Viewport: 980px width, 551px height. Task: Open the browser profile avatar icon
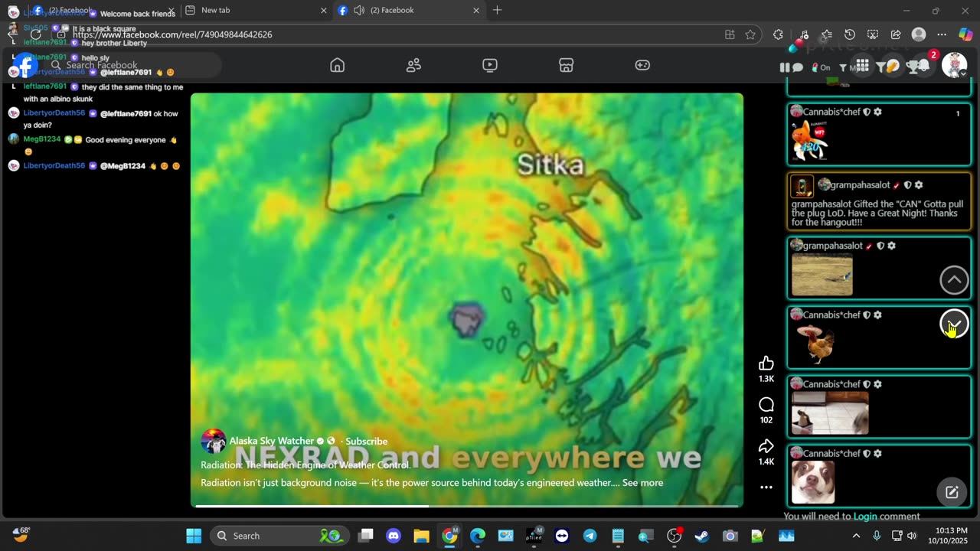(919, 34)
